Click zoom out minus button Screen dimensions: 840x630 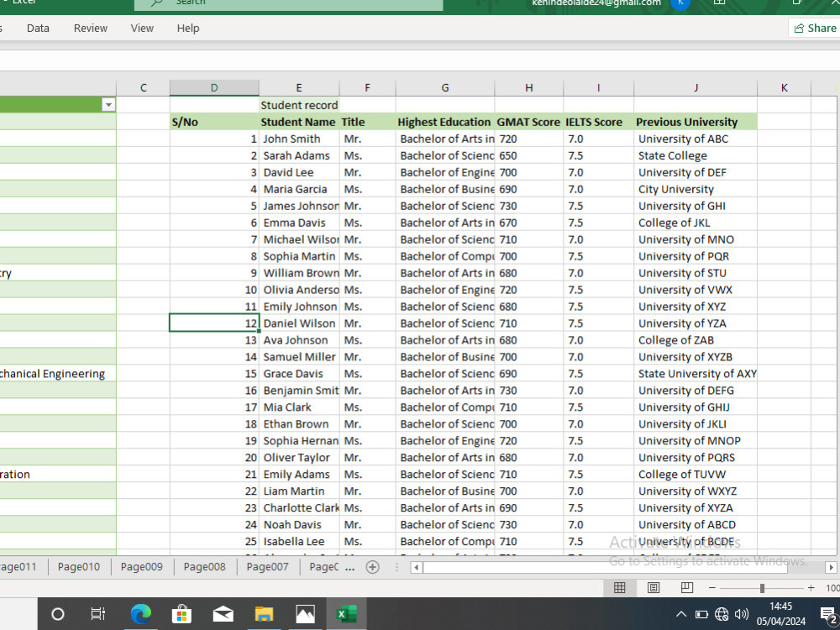[712, 588]
